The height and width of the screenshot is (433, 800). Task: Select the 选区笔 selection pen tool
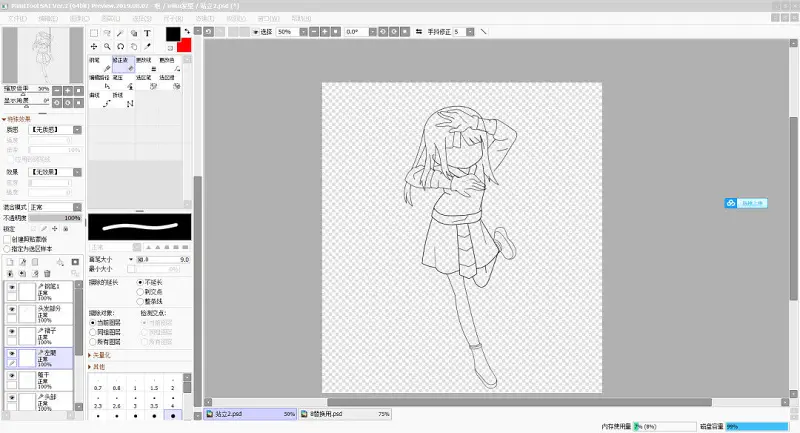[146, 82]
